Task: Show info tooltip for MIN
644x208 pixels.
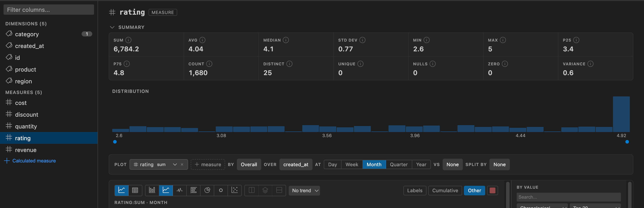Action: coord(426,40)
